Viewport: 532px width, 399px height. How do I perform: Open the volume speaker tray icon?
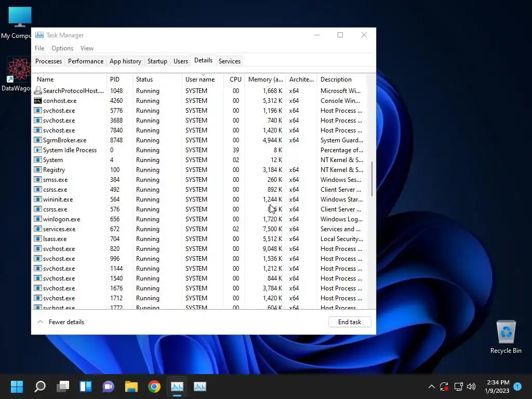(x=471, y=387)
